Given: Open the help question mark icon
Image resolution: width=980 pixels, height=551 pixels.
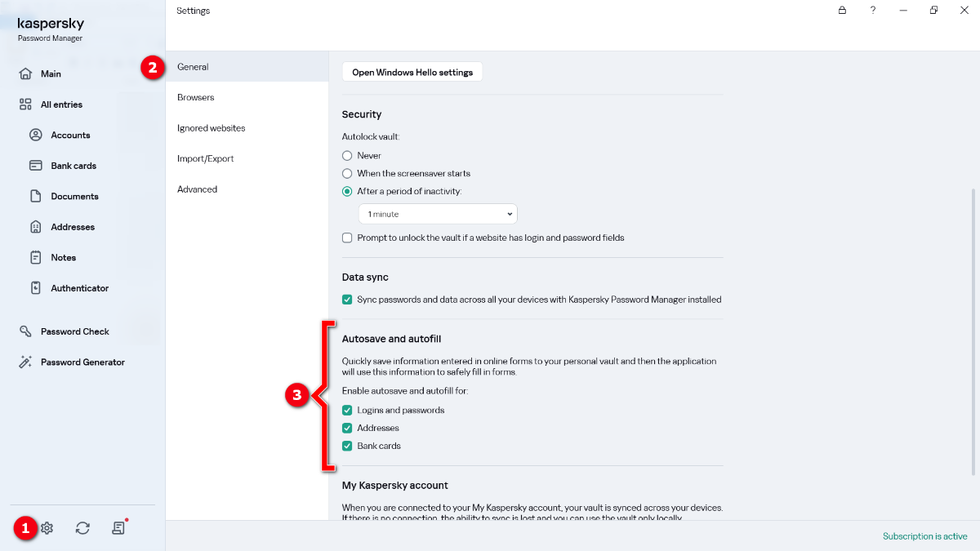Looking at the screenshot, I should pyautogui.click(x=873, y=11).
